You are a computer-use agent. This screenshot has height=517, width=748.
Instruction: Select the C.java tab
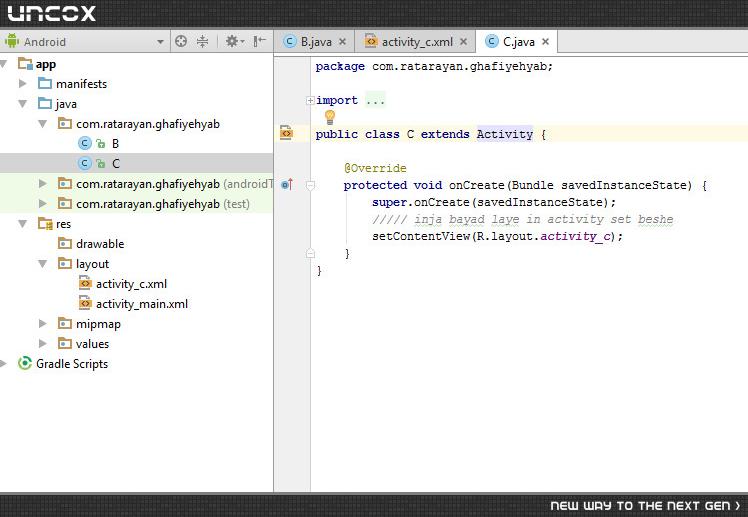[x=518, y=42]
